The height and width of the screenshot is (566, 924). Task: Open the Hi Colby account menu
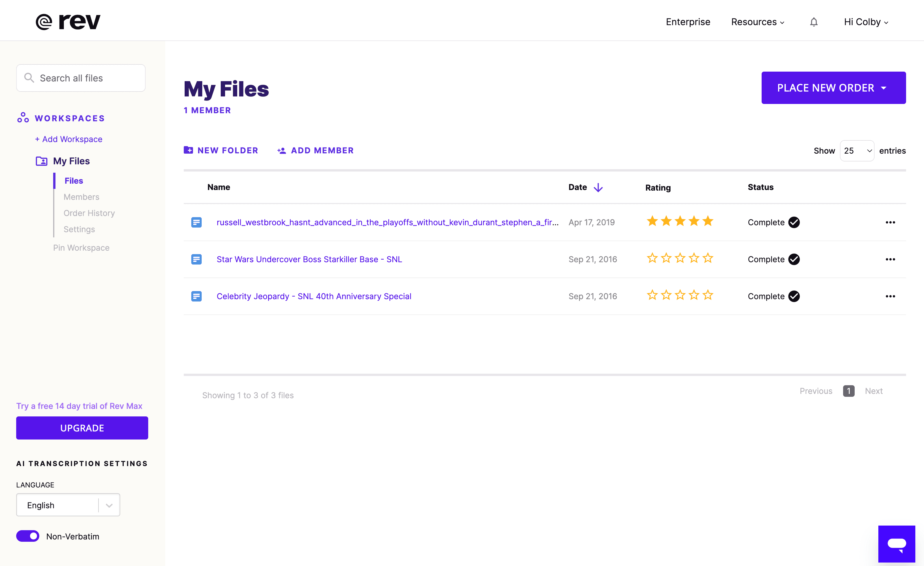[866, 22]
